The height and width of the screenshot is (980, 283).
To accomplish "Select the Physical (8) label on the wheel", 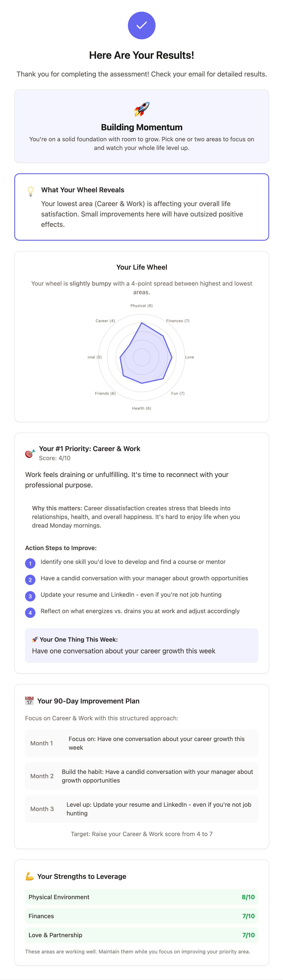I will (141, 305).
